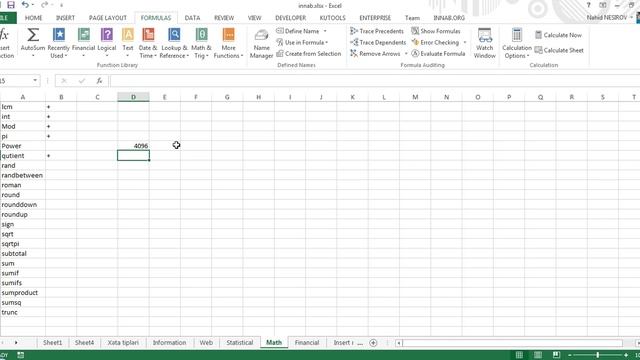Select the cell labeled subtotal
The height and width of the screenshot is (360, 640).
[23, 253]
